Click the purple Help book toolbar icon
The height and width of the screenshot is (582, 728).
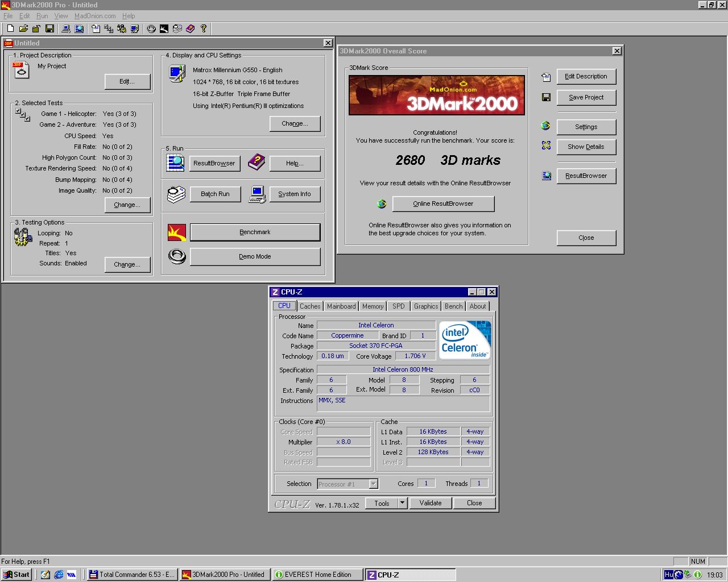point(191,28)
